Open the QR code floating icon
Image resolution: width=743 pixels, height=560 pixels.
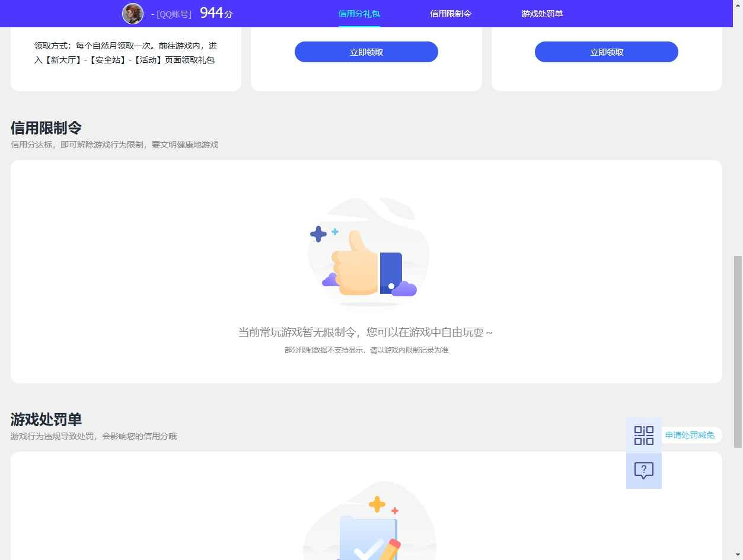[644, 435]
